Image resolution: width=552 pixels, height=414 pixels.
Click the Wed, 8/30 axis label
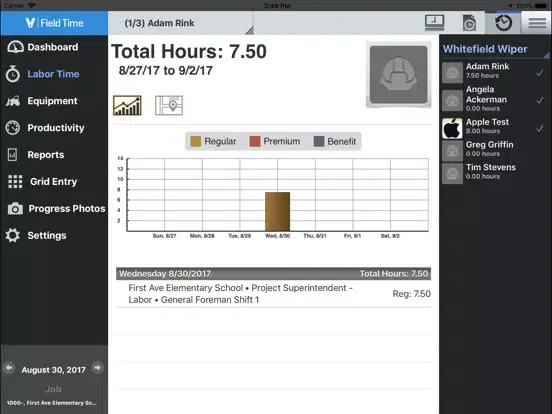pos(277,236)
